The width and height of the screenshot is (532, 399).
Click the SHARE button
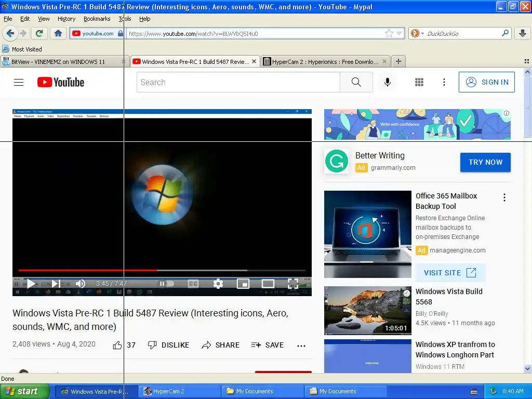tap(220, 345)
